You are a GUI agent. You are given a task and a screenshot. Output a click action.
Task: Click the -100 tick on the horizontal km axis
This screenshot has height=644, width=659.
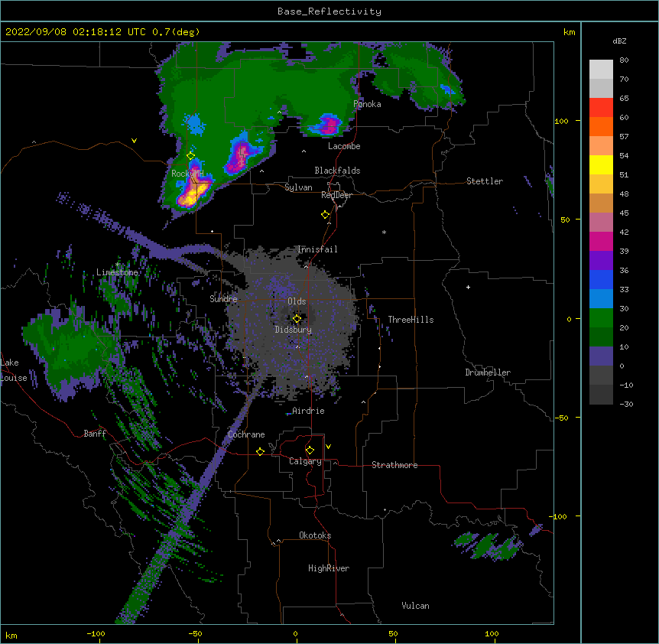(96, 633)
